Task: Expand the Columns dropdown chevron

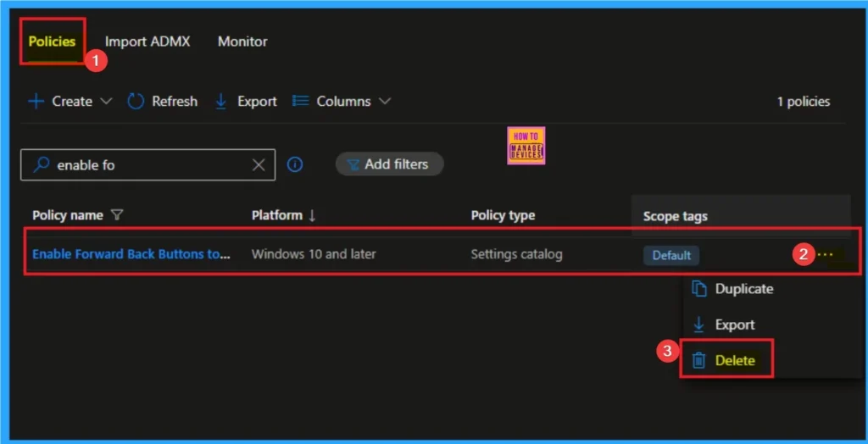Action: click(x=385, y=102)
